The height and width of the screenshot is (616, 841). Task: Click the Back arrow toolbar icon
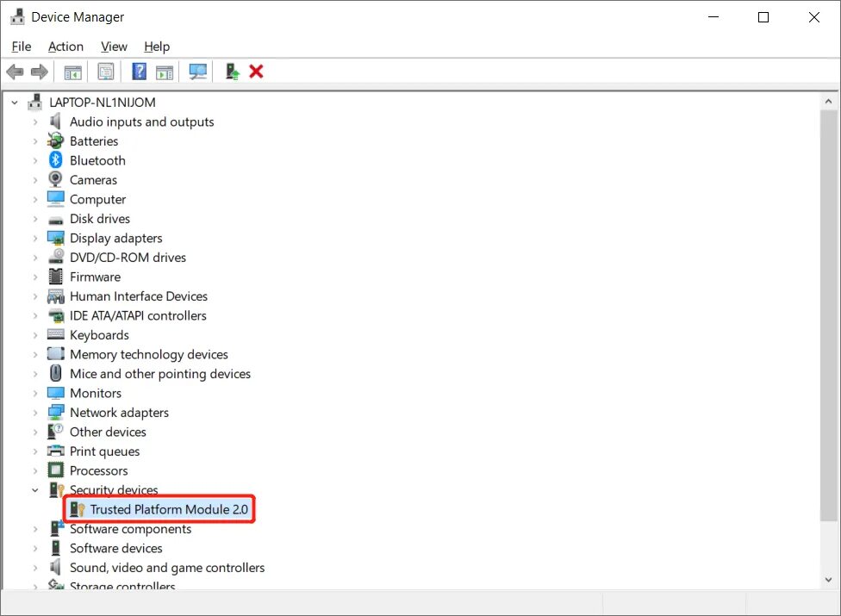(15, 72)
